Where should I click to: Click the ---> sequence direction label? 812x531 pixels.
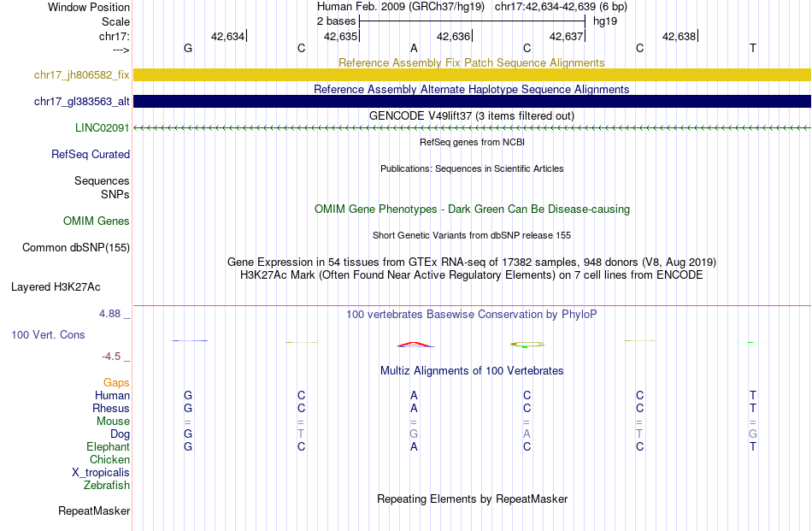tap(121, 50)
